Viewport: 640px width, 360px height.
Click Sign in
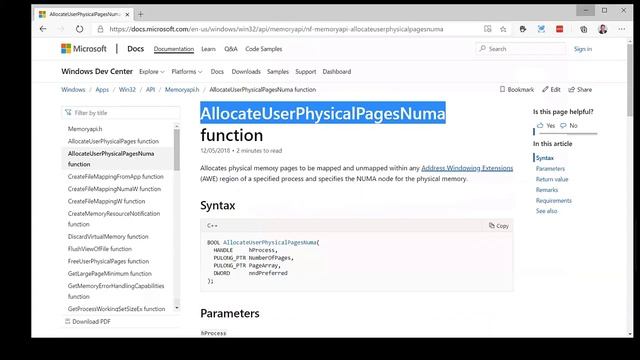point(583,49)
